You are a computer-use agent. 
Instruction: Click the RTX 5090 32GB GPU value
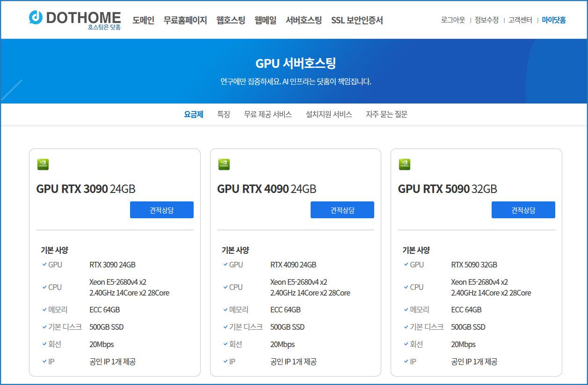click(x=474, y=265)
